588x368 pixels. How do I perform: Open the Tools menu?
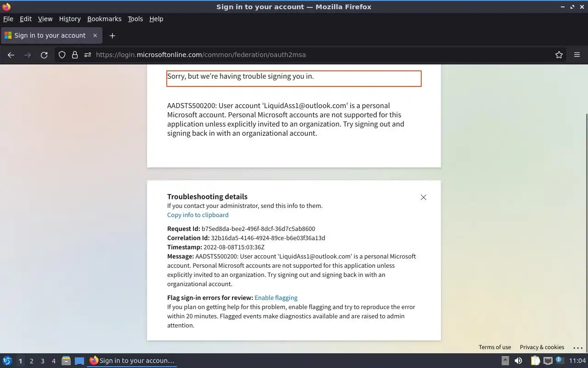coord(135,19)
